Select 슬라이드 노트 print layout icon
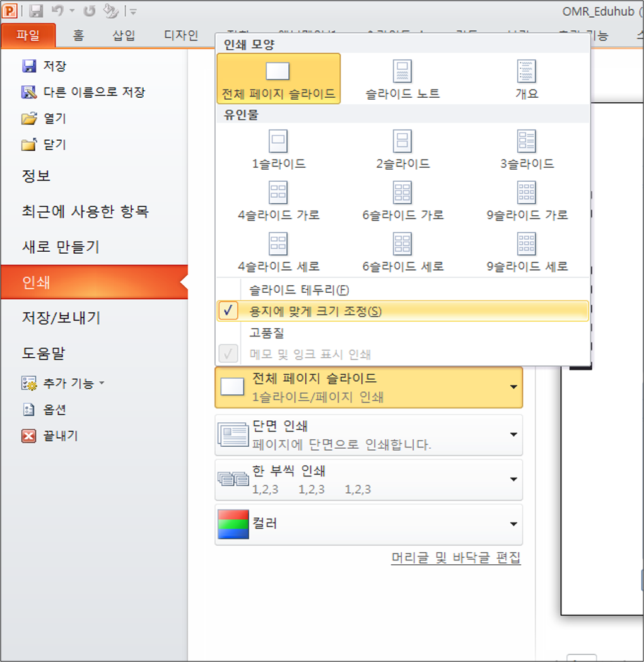The image size is (644, 662). click(402, 78)
